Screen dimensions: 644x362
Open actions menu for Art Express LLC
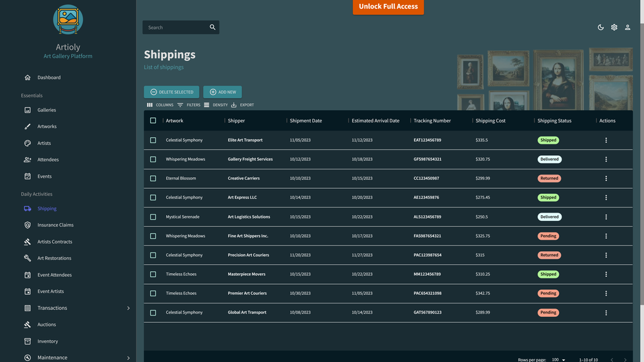click(606, 197)
